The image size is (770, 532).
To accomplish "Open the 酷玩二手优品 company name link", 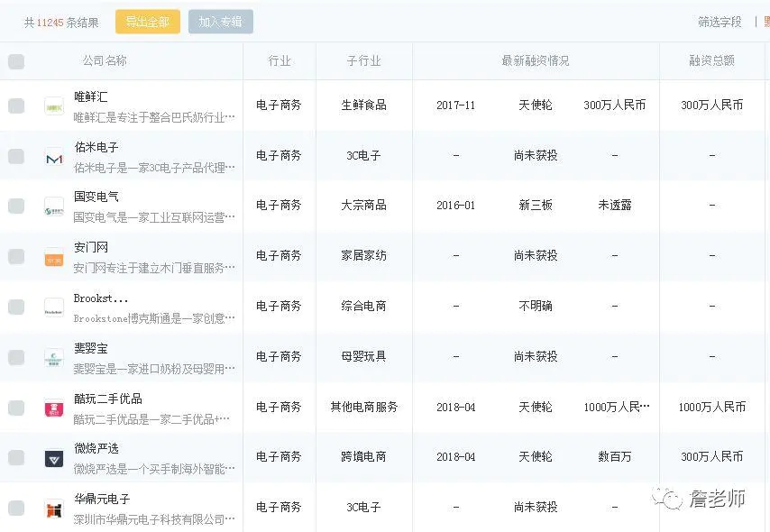I will (108, 399).
